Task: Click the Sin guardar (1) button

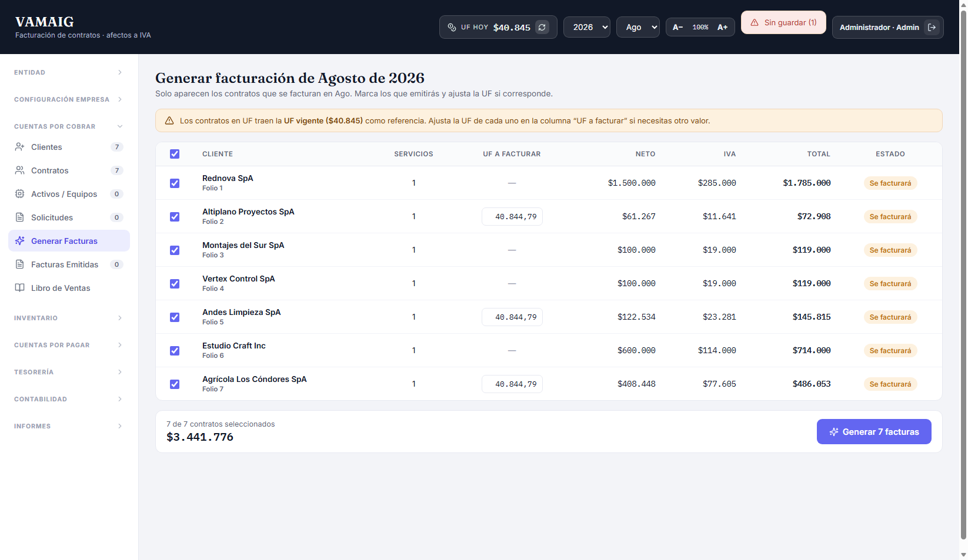Action: (x=783, y=22)
